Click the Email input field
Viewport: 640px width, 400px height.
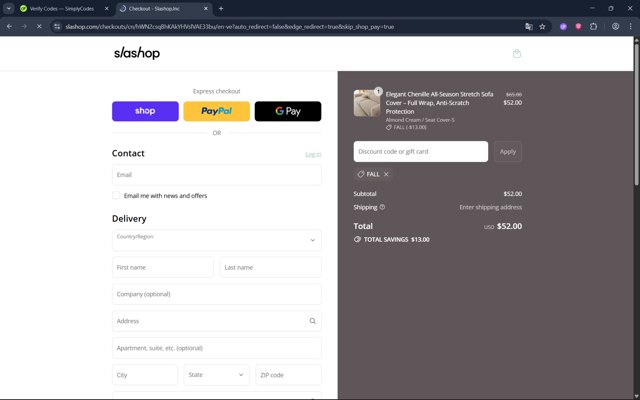pyautogui.click(x=217, y=175)
